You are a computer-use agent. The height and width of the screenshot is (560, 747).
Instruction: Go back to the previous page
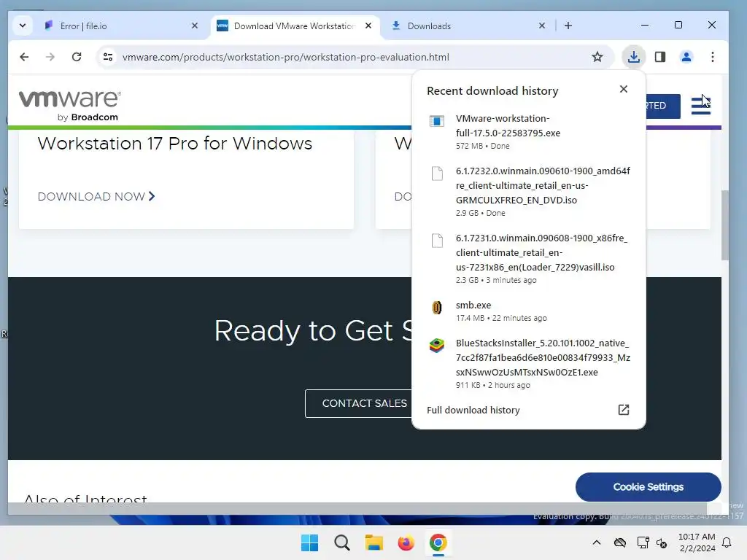[x=24, y=57]
